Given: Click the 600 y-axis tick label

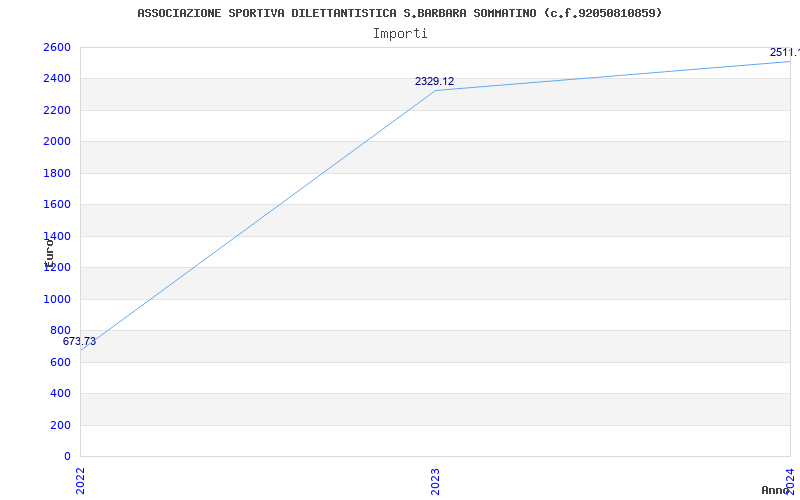Looking at the screenshot, I should click(60, 362).
